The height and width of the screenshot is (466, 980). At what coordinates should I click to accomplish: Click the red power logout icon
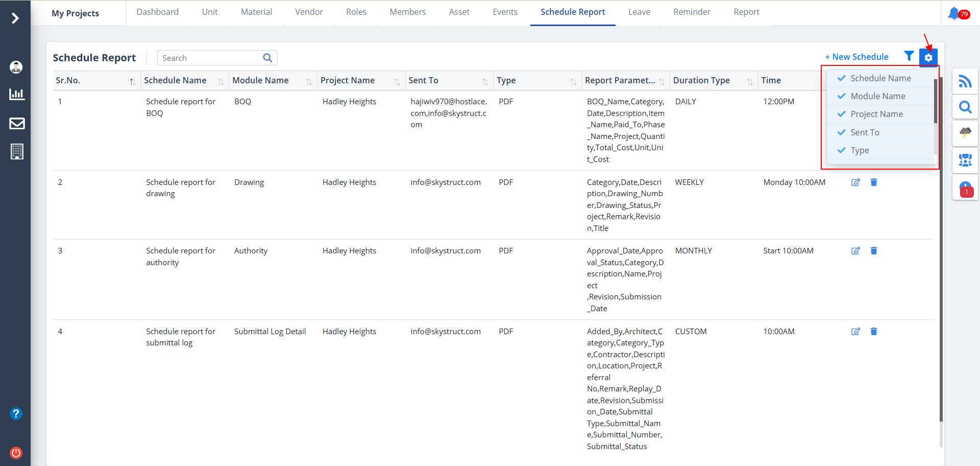(x=16, y=453)
